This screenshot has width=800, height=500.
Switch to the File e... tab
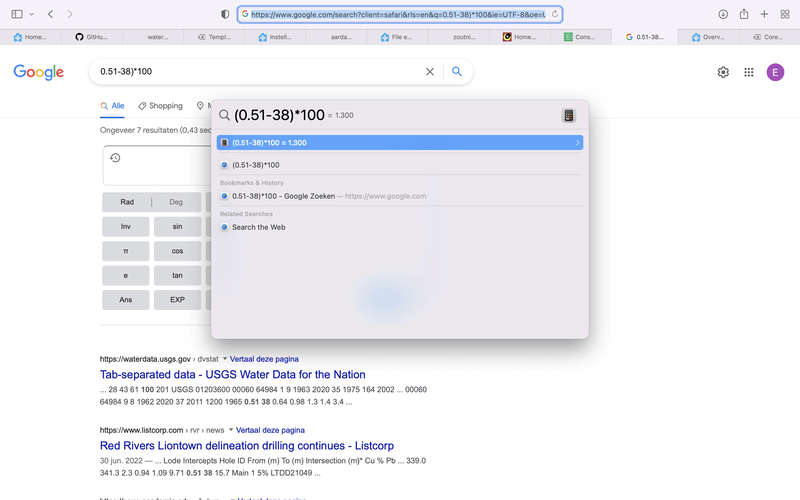coord(398,37)
